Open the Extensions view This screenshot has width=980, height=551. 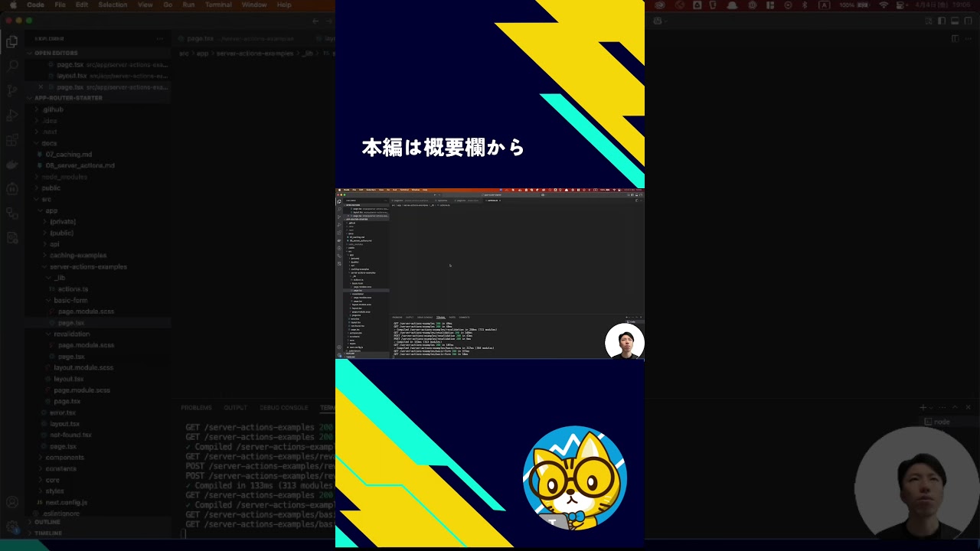pyautogui.click(x=12, y=140)
